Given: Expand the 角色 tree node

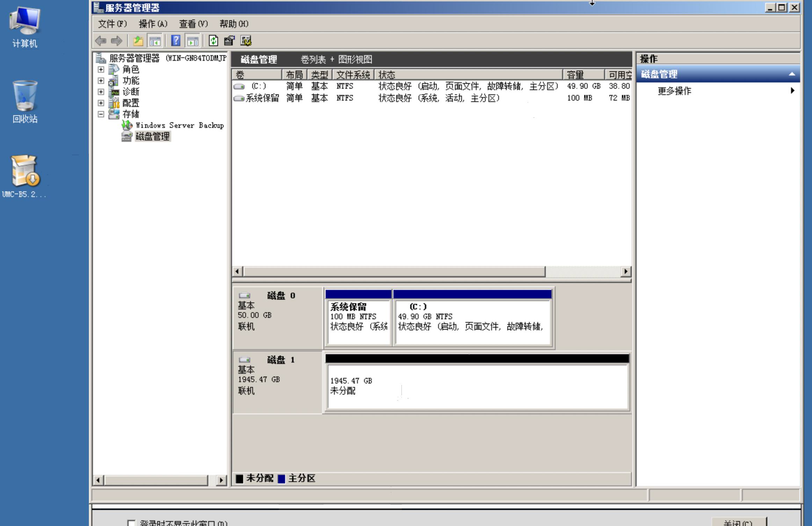Looking at the screenshot, I should point(101,70).
